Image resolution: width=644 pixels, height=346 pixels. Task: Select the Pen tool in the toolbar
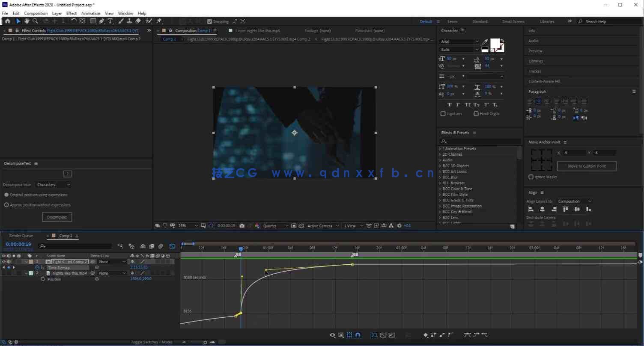101,21
